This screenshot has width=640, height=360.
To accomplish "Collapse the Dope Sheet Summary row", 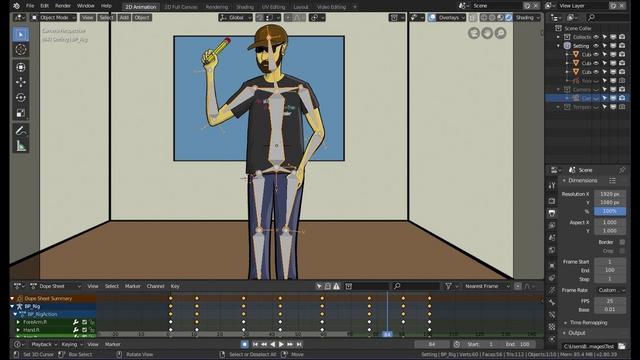I will coord(12,298).
